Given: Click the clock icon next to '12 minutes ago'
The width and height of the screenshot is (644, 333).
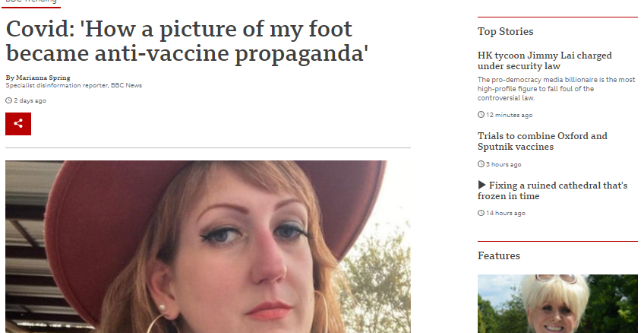Looking at the screenshot, I should point(481,114).
